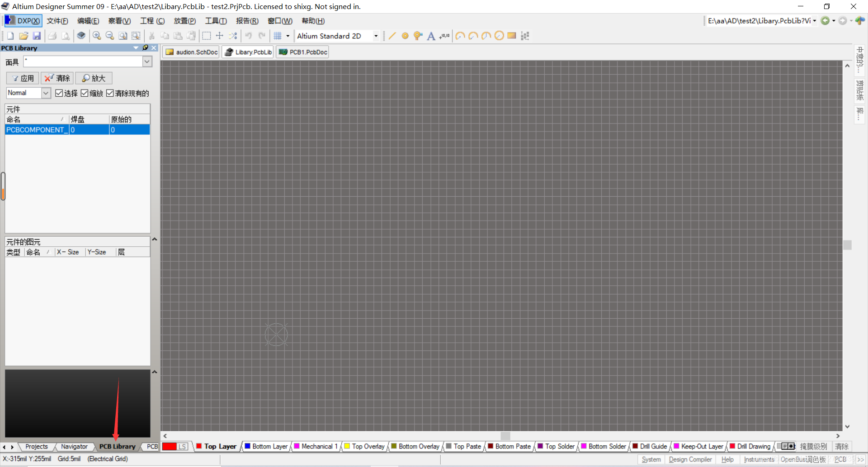This screenshot has width=868, height=467.
Task: Select the Place Full Circle tool
Action: [x=499, y=36]
